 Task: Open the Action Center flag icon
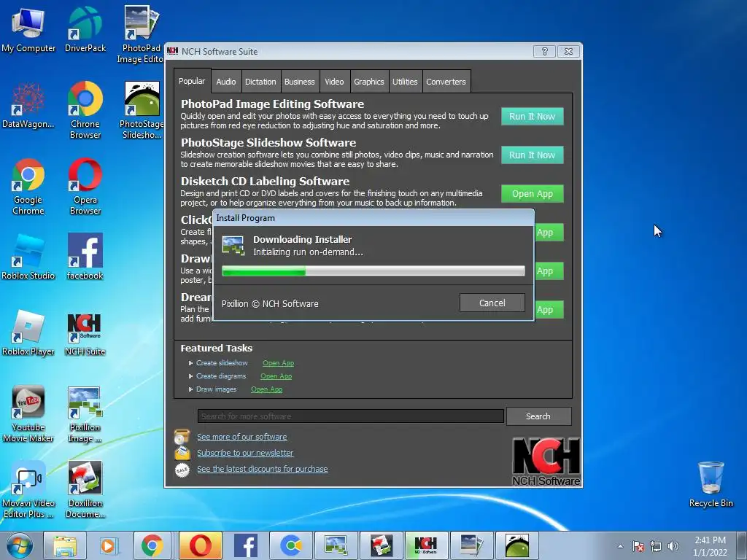(x=638, y=546)
